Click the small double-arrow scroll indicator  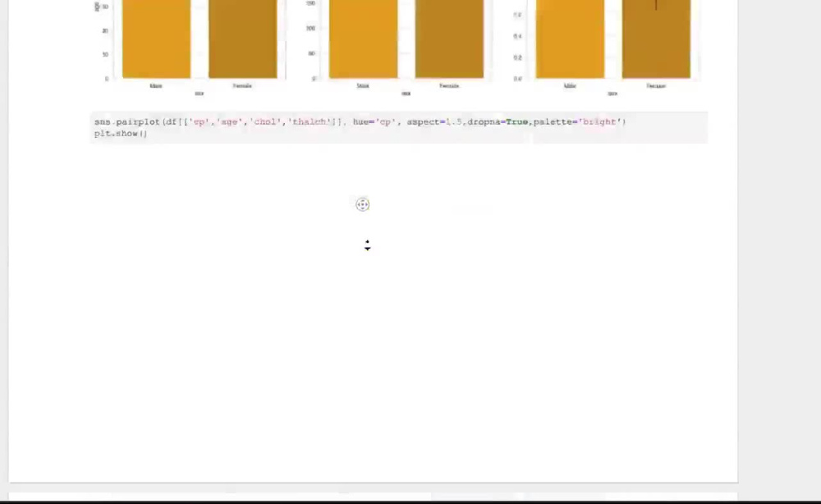tap(367, 245)
